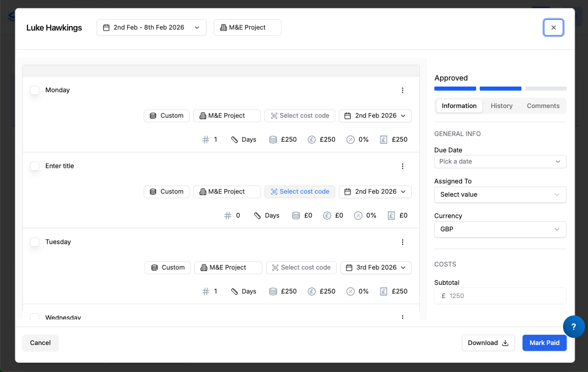Tick the Monday checkbox
Screen dimensions: 588x372
tap(35, 90)
